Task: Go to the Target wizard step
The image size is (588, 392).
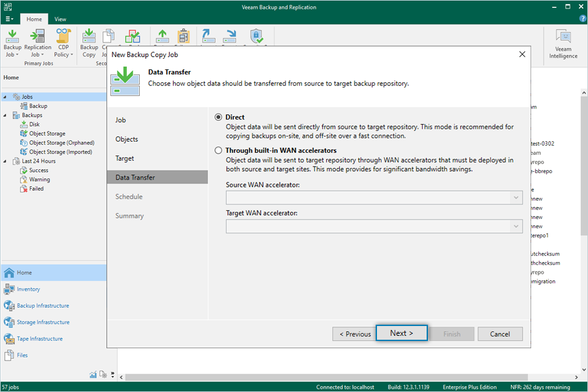Action: [125, 158]
